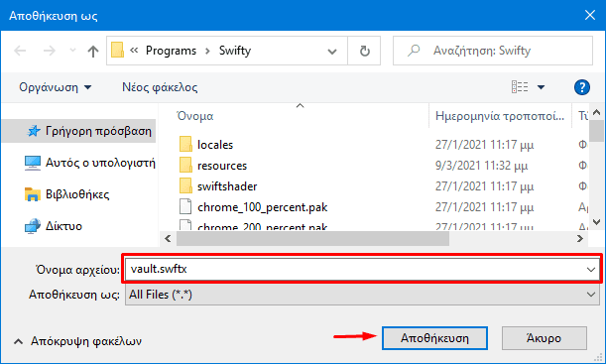
Task: Close the Αποθήκευση ως dialog
Action: (x=590, y=15)
